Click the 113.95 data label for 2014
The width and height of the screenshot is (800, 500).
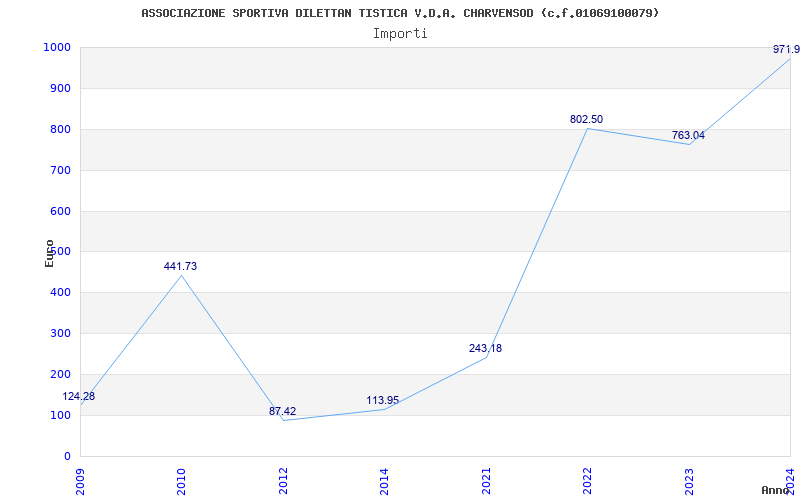point(383,401)
